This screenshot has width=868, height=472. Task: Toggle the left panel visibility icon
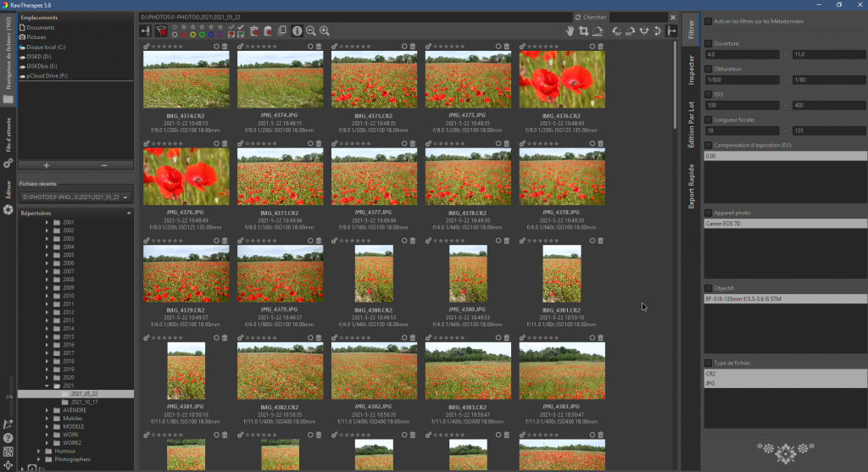coord(145,31)
